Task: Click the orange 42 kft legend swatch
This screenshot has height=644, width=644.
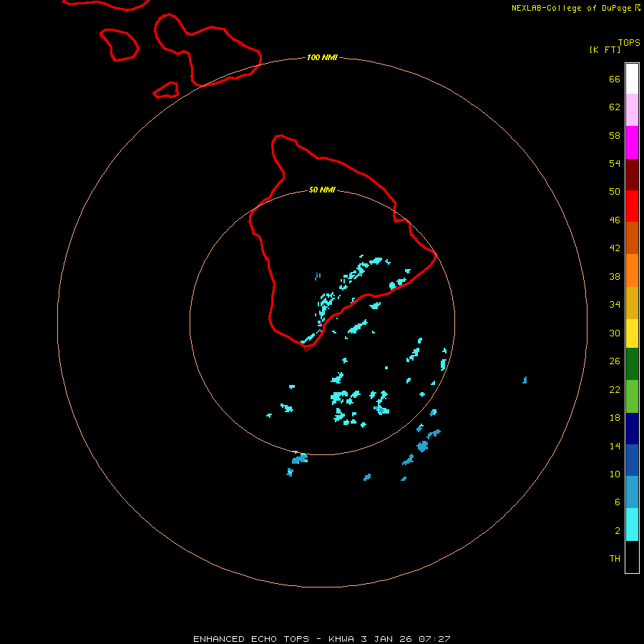Action: point(632,270)
